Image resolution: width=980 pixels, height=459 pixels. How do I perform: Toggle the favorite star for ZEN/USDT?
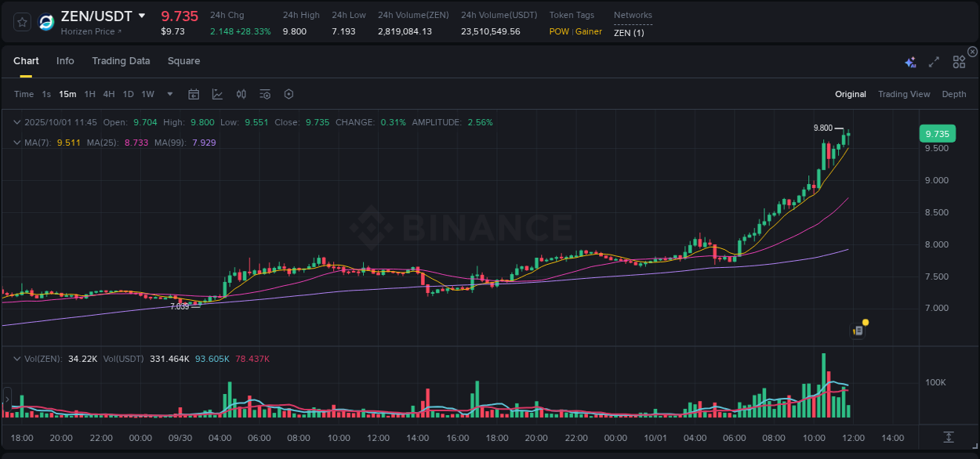(x=21, y=22)
